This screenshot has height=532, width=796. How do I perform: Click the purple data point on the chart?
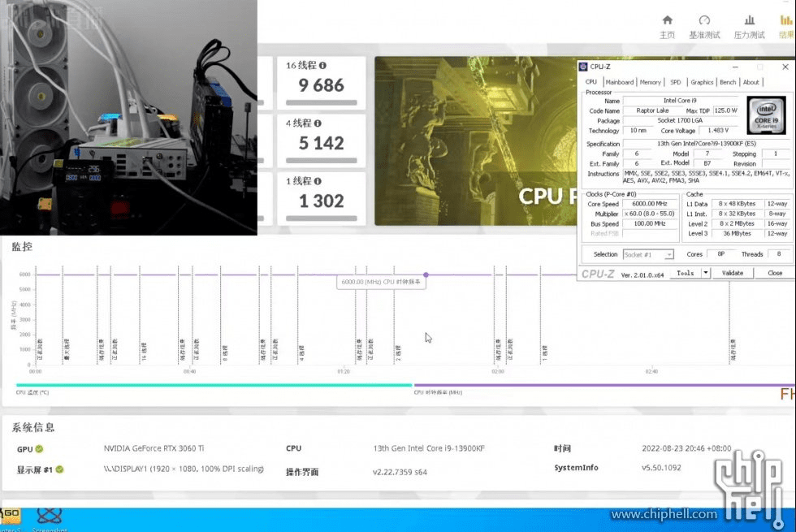[x=426, y=275]
